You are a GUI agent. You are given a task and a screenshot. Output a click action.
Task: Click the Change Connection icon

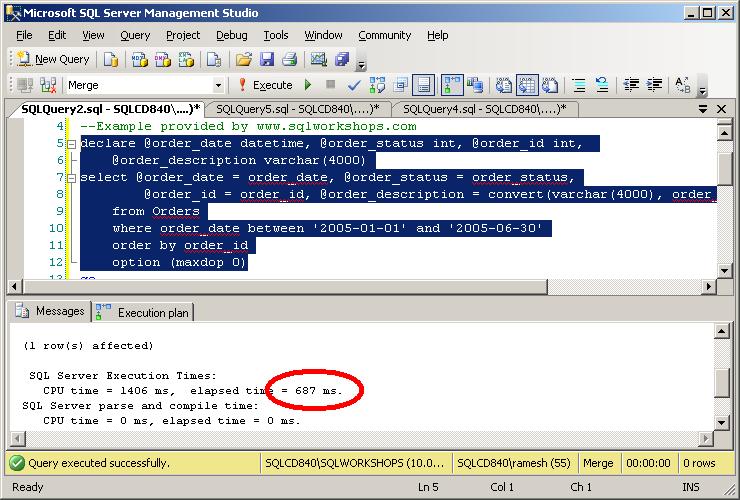(x=48, y=85)
